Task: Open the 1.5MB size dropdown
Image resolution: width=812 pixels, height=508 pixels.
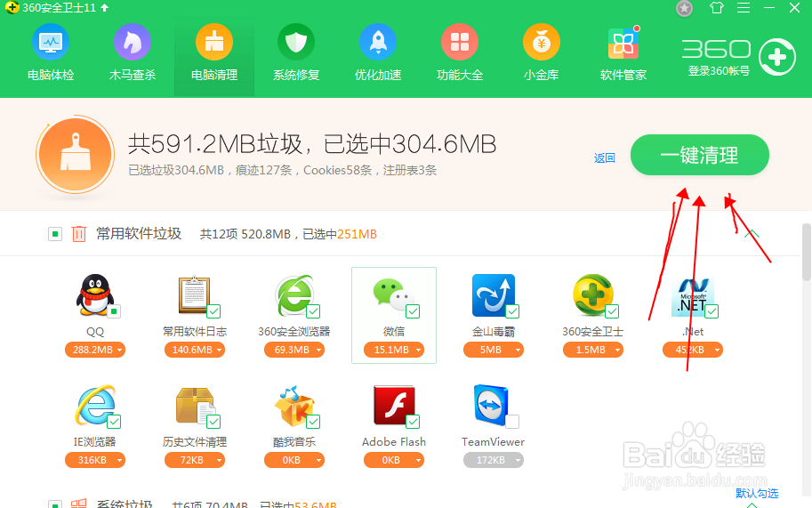Action: point(593,350)
